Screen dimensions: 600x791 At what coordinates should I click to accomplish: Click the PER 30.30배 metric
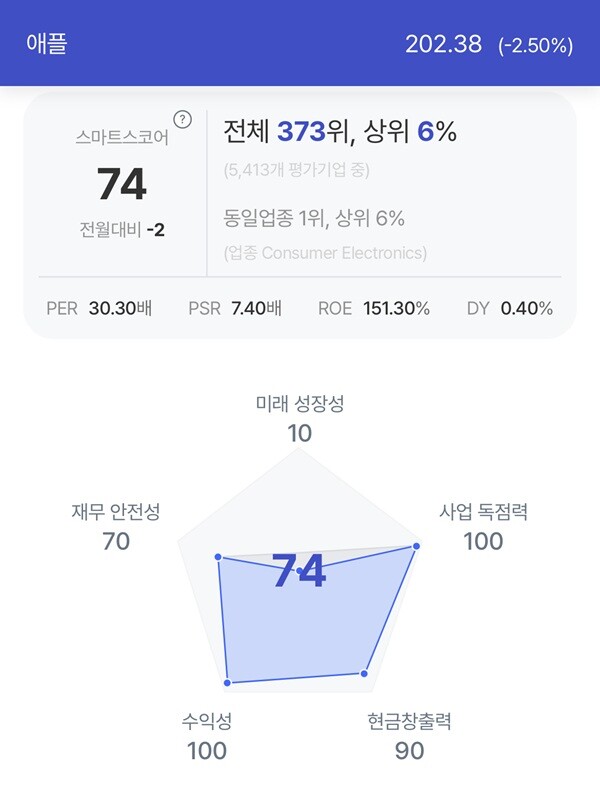(99, 308)
